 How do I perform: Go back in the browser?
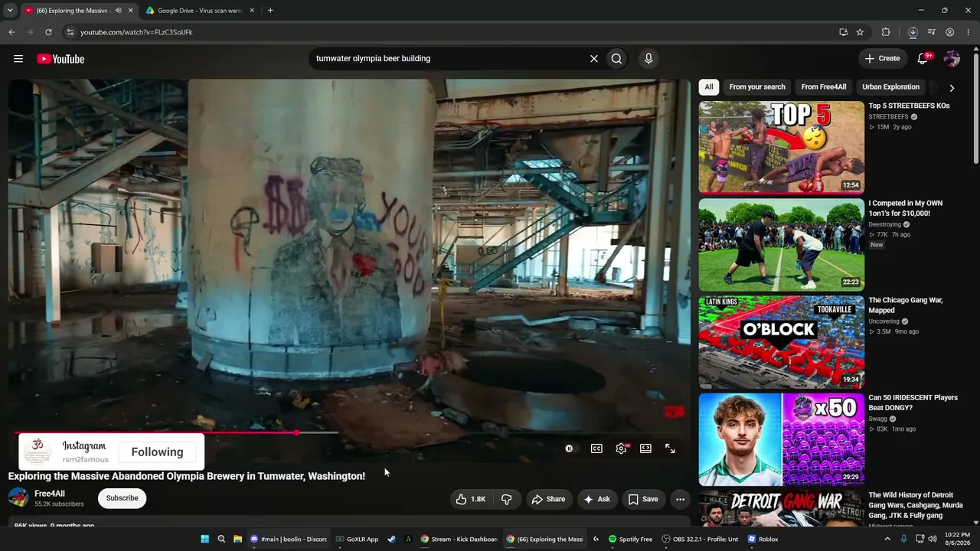tap(11, 32)
